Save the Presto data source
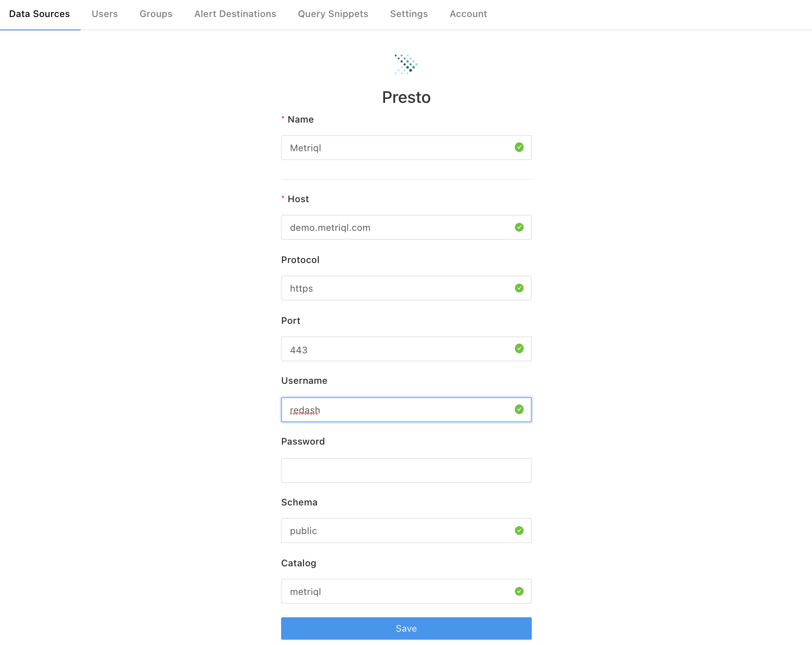This screenshot has height=645, width=812. point(406,628)
